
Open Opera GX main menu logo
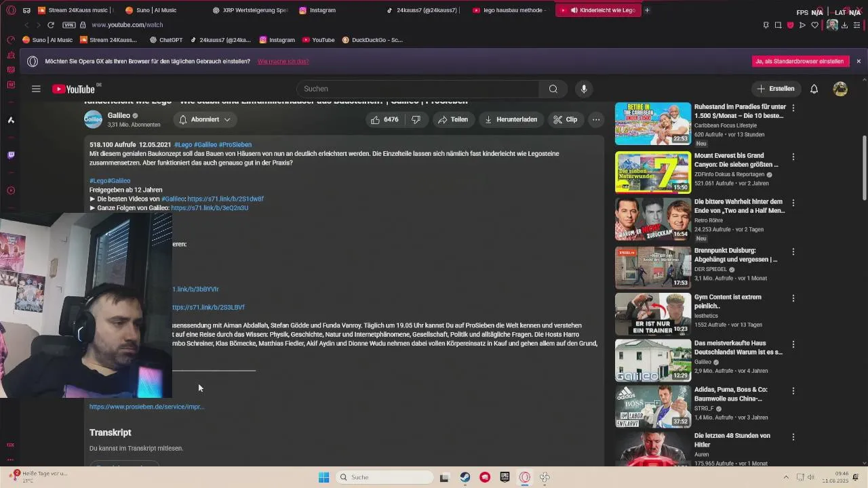tap(11, 10)
